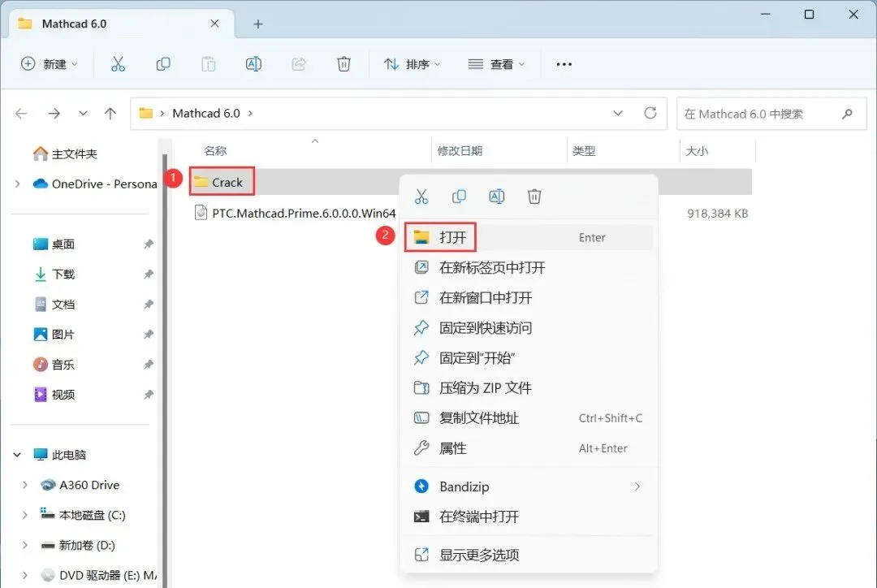Click the Rename icon in the context menu
Image resolution: width=877 pixels, height=588 pixels.
497,197
